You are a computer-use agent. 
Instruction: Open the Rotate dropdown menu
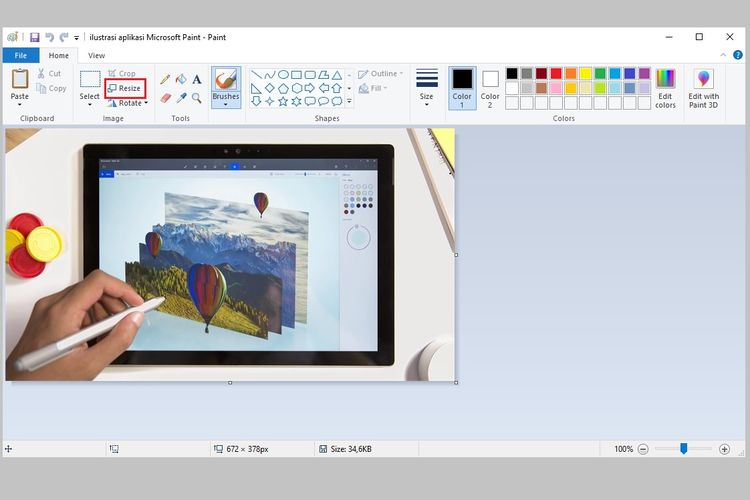click(127, 103)
